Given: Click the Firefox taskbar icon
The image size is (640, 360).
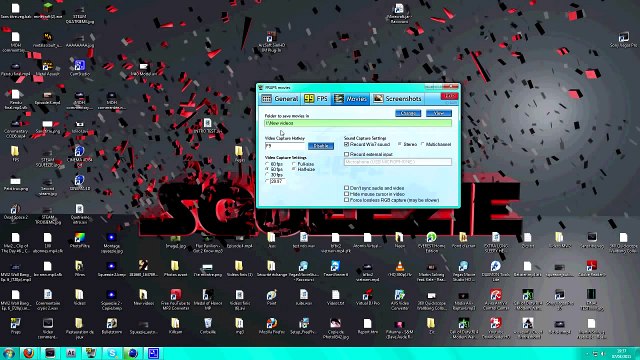Looking at the screenshot, I should 29,353.
